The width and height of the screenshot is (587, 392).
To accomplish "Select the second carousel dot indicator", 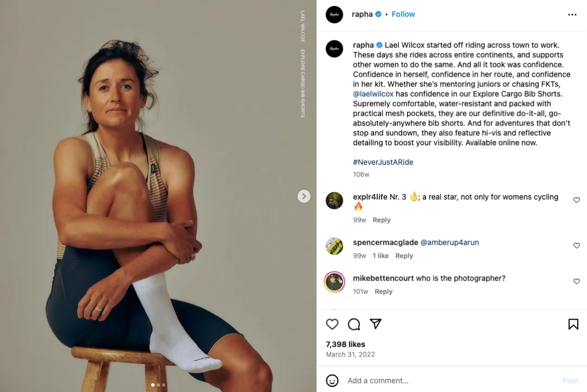I will [x=158, y=384].
